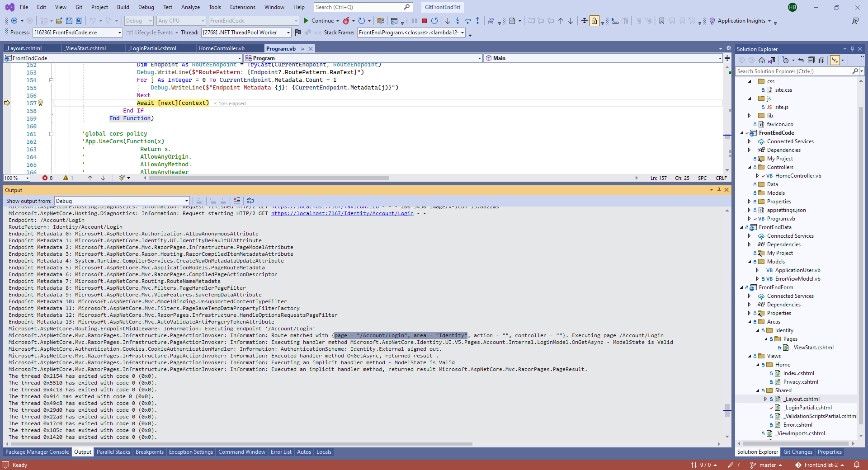Open the localhost Identity/Account/Login link

tap(342, 213)
